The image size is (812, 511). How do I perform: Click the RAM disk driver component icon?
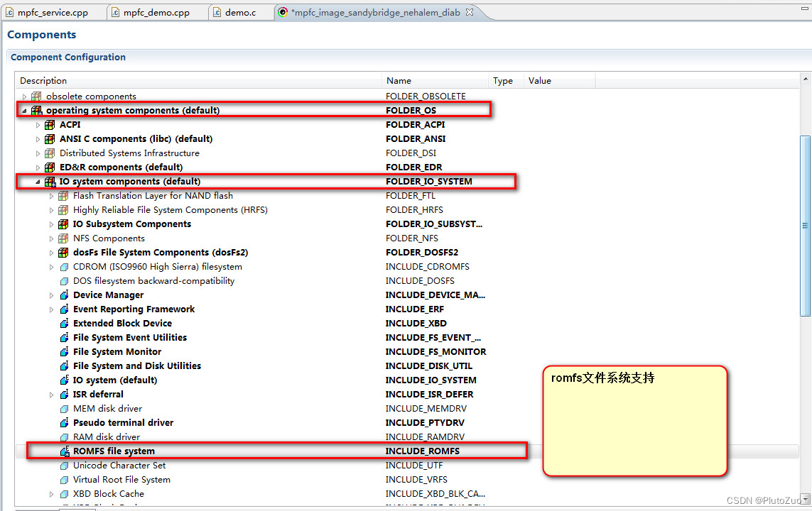pyautogui.click(x=63, y=436)
